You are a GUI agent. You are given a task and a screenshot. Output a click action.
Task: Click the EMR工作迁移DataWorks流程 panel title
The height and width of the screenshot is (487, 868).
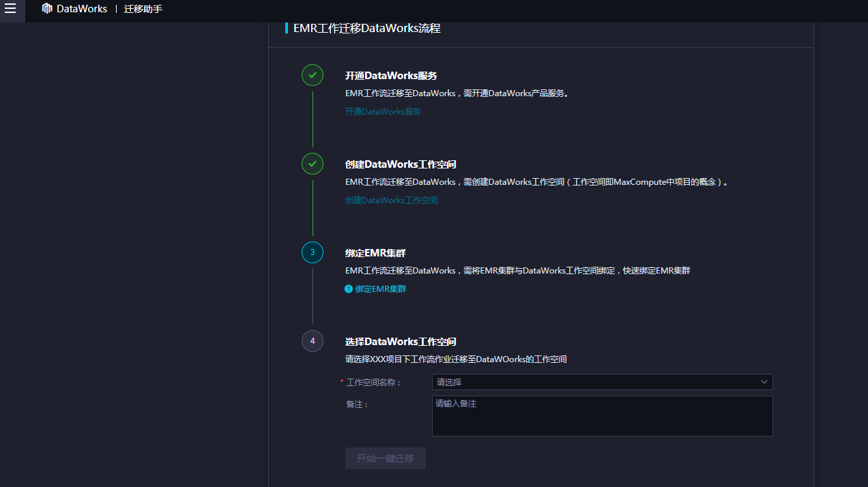click(367, 29)
